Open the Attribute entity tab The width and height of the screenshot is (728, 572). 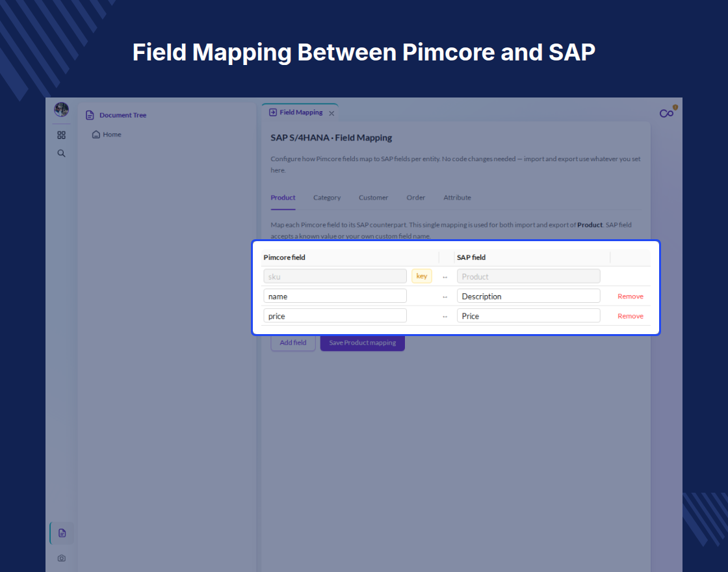pos(457,198)
